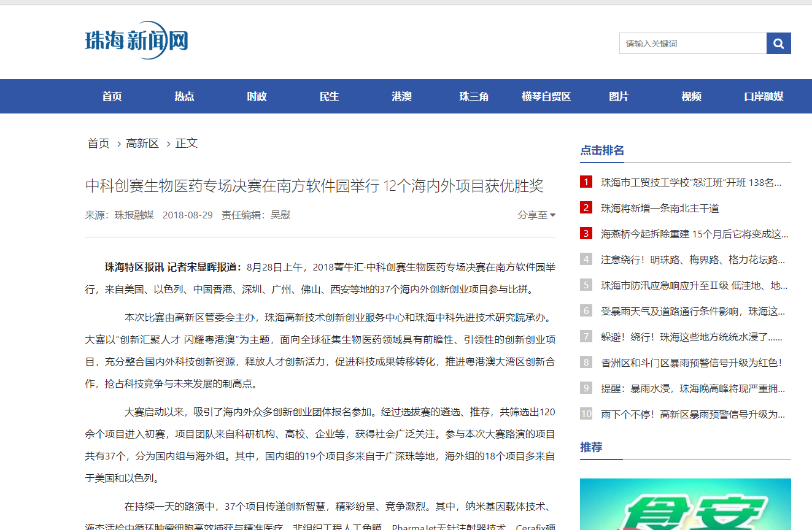812x530 pixels.
Task: Open ranked article 注意绕行！明珠路、梅界路
Action: coord(693,259)
